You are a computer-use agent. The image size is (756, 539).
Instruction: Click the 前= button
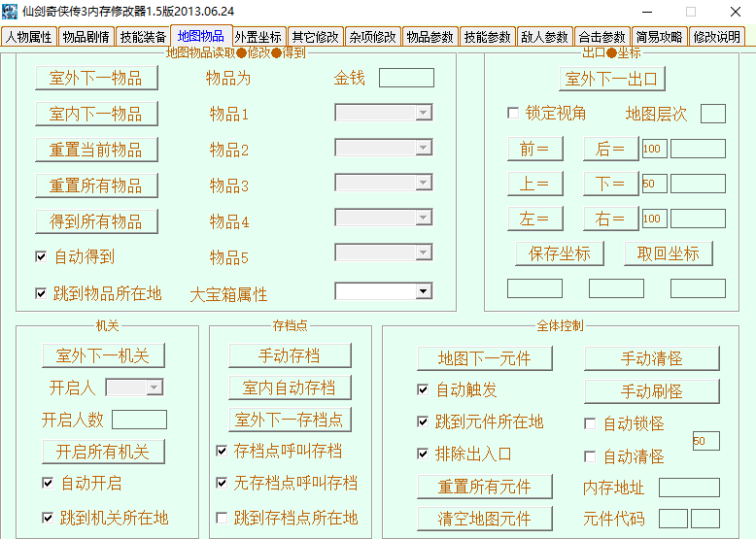pyautogui.click(x=535, y=149)
